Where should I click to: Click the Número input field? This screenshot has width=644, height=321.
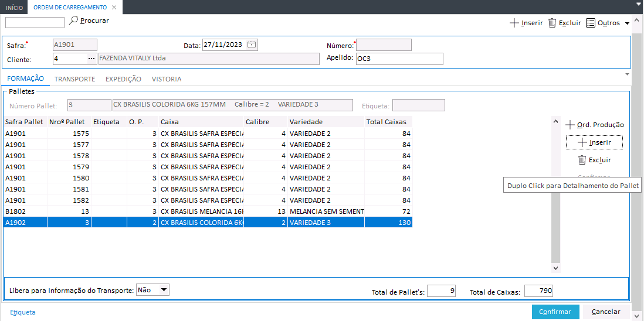[x=384, y=45]
